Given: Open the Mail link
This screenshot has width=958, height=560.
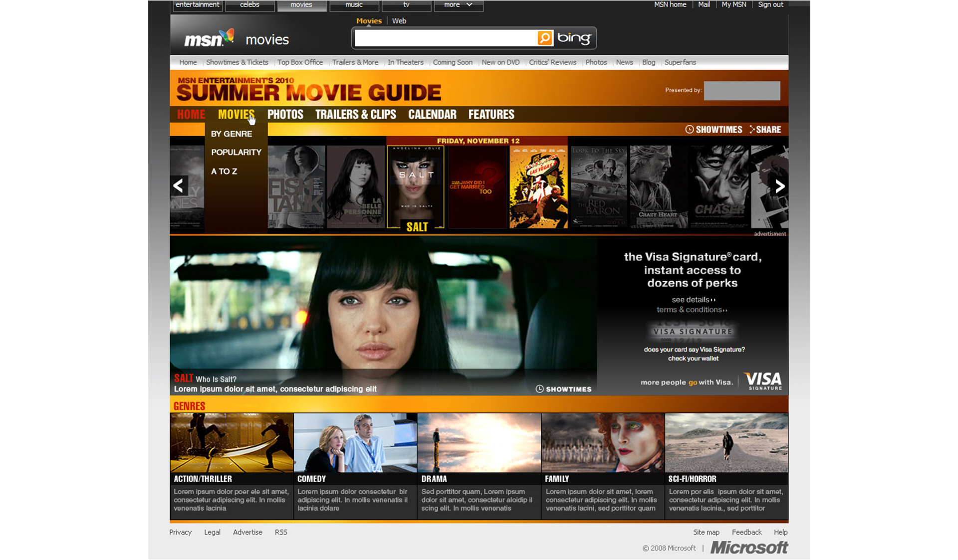Looking at the screenshot, I should (x=704, y=4).
